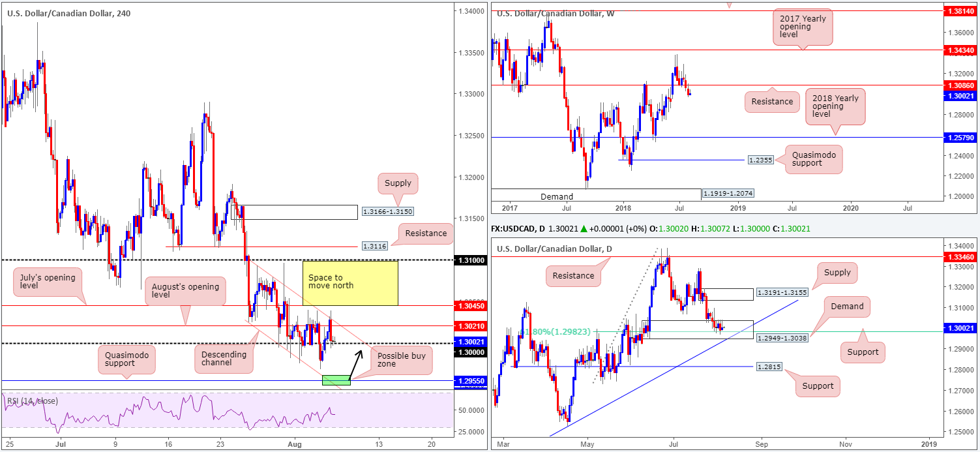Viewport: 980px width, 452px height.
Task: Click the weekly chart title 'U.S. Dollar/Canadian Dollar, W'
Action: tap(556, 12)
